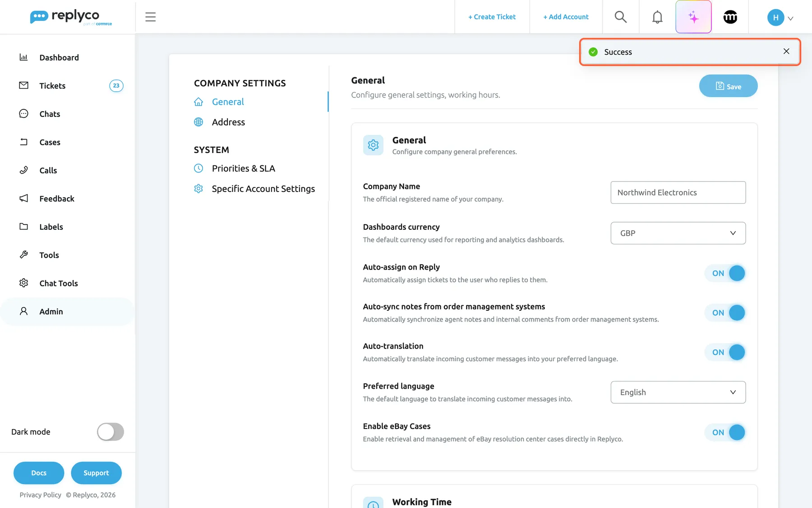This screenshot has width=812, height=508.
Task: Click the Chats bubble icon
Action: click(24, 114)
